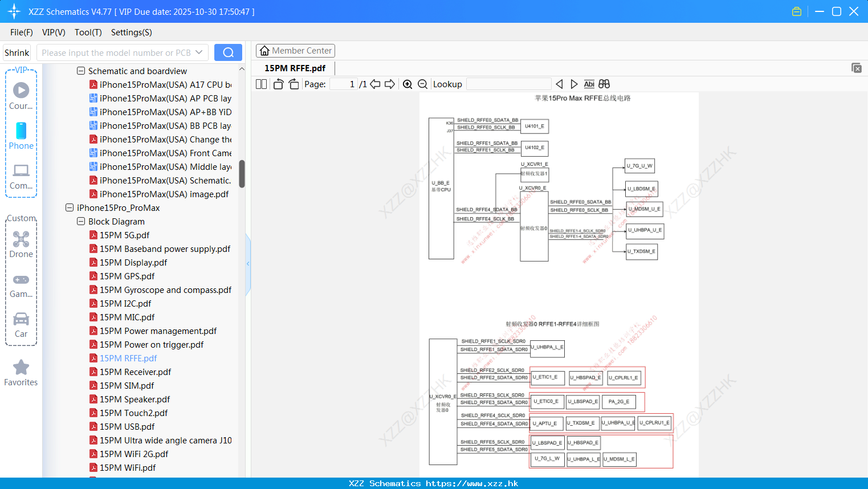This screenshot has width=868, height=489.
Task: Open 15PM Power on trigger.pdf
Action: pos(146,345)
